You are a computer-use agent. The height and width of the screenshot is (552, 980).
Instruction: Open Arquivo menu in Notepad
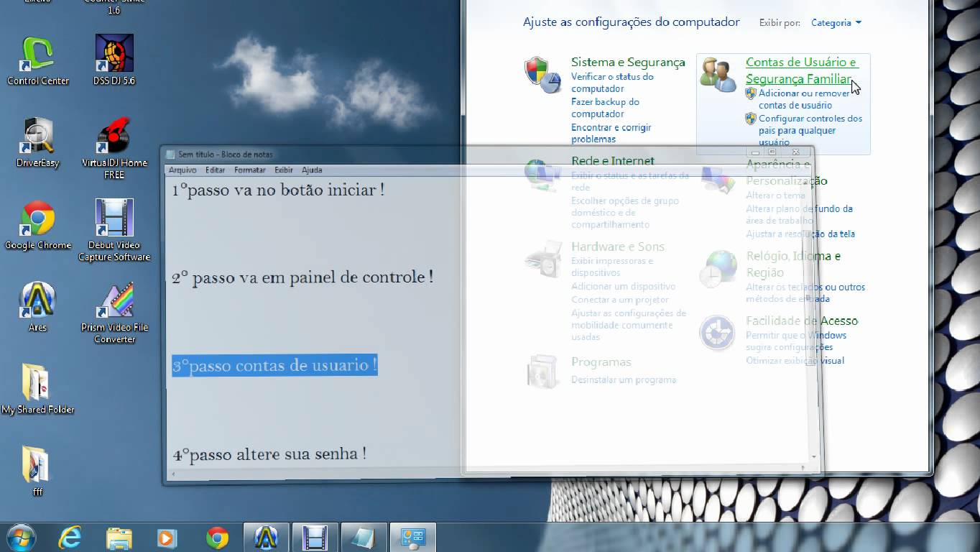(182, 170)
